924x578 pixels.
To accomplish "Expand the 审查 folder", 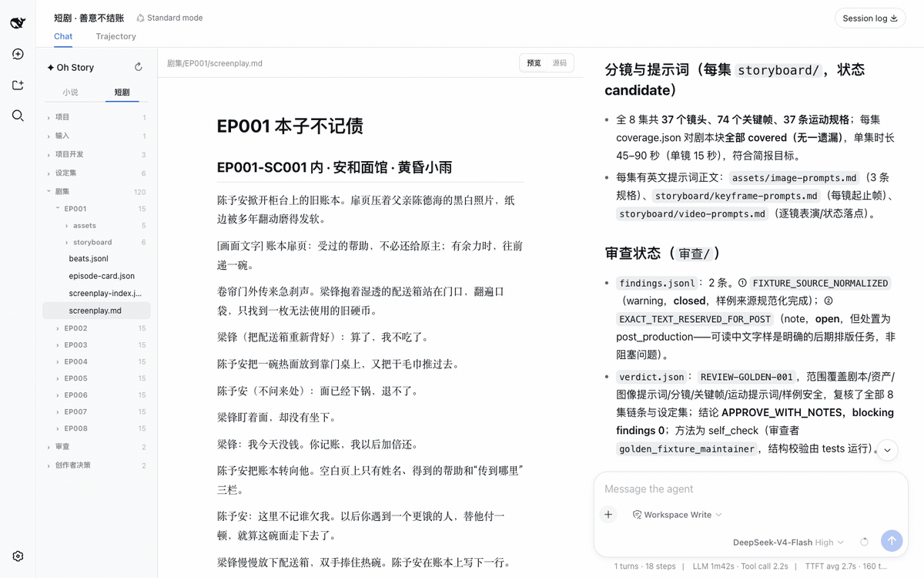I will point(96,447).
